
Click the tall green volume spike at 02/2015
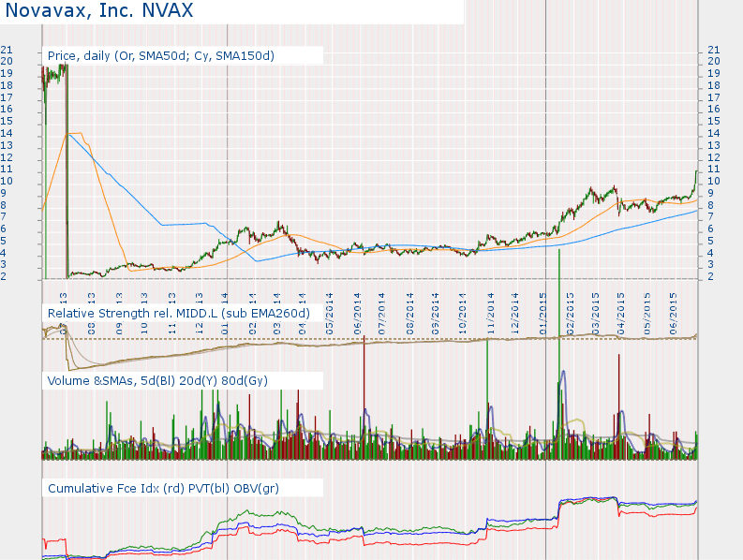click(559, 354)
